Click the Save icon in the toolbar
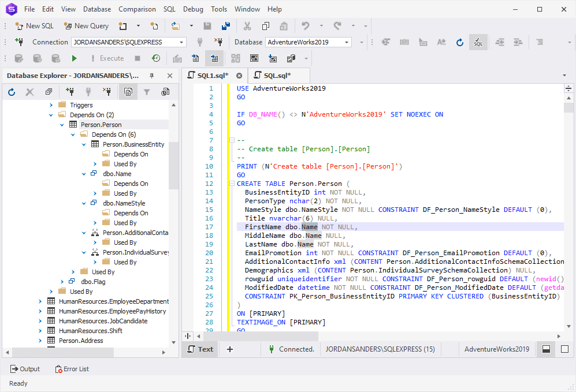Screen dimensions: 576x392 tap(207, 26)
